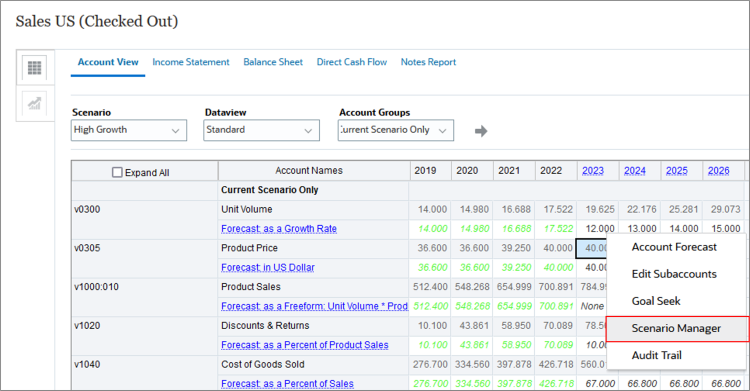Select Unit Volume 2026 cell value 29.073
Screen dimensions: 750x391
(724, 210)
